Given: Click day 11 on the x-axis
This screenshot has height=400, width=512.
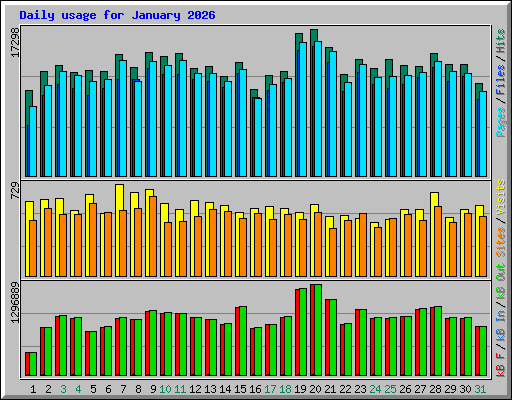Looking at the screenshot, I should (x=180, y=389).
